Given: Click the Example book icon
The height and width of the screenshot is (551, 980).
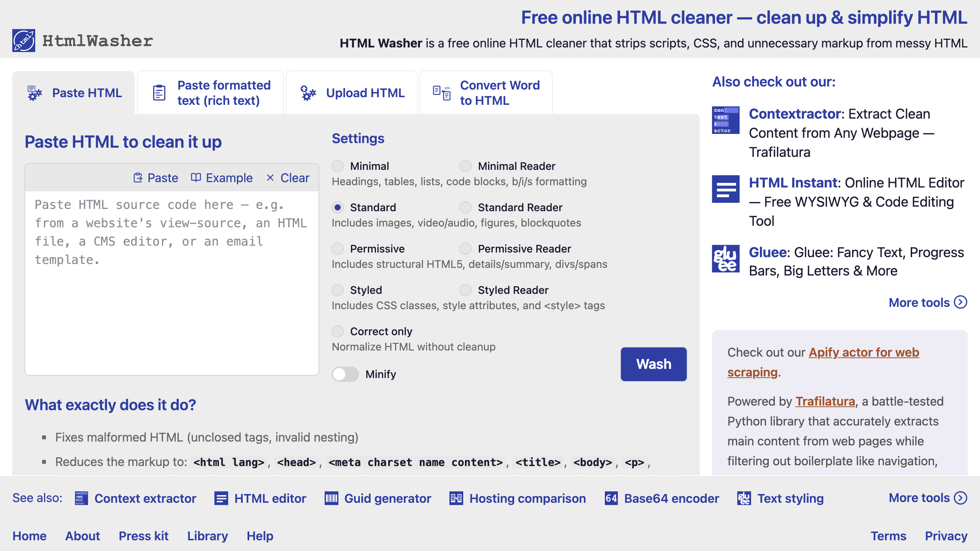Looking at the screenshot, I should (196, 178).
